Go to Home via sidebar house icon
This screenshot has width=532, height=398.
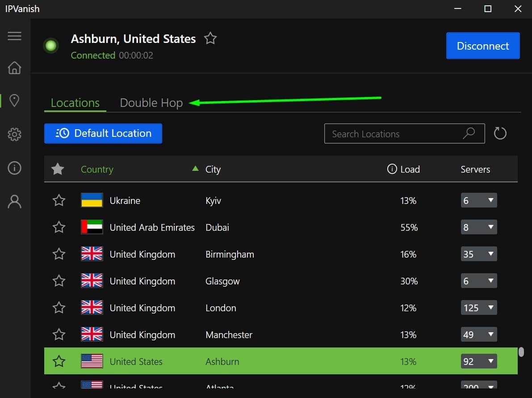point(15,68)
